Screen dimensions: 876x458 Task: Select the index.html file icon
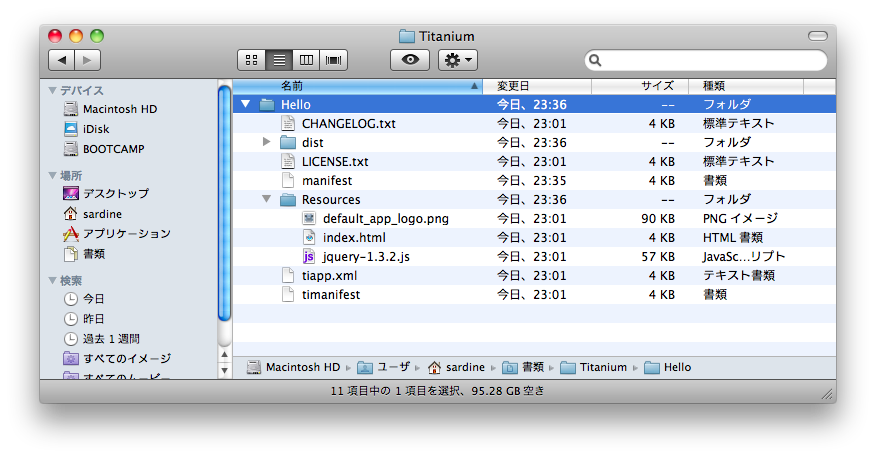tap(309, 237)
